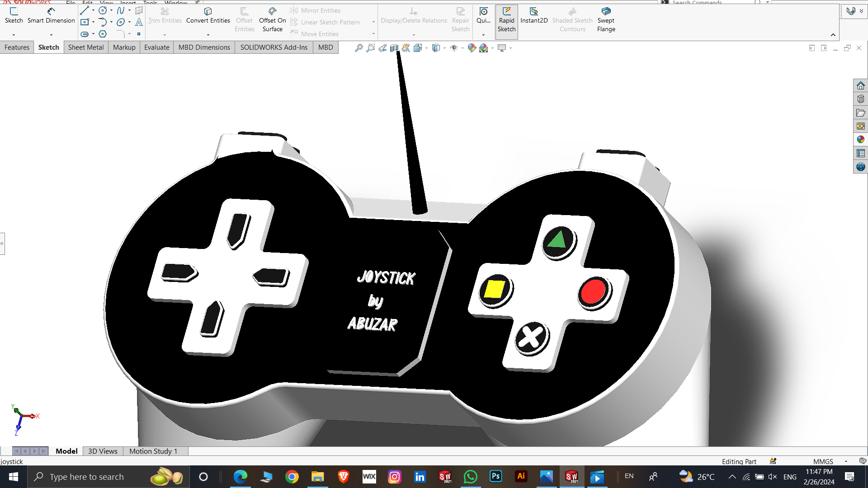Toggle the Instant2D option
Screen dimensions: 868x488
pos(534,16)
